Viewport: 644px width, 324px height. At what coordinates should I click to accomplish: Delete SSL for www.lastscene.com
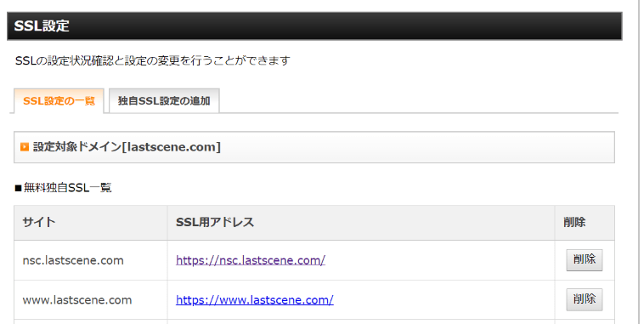pyautogui.click(x=584, y=299)
